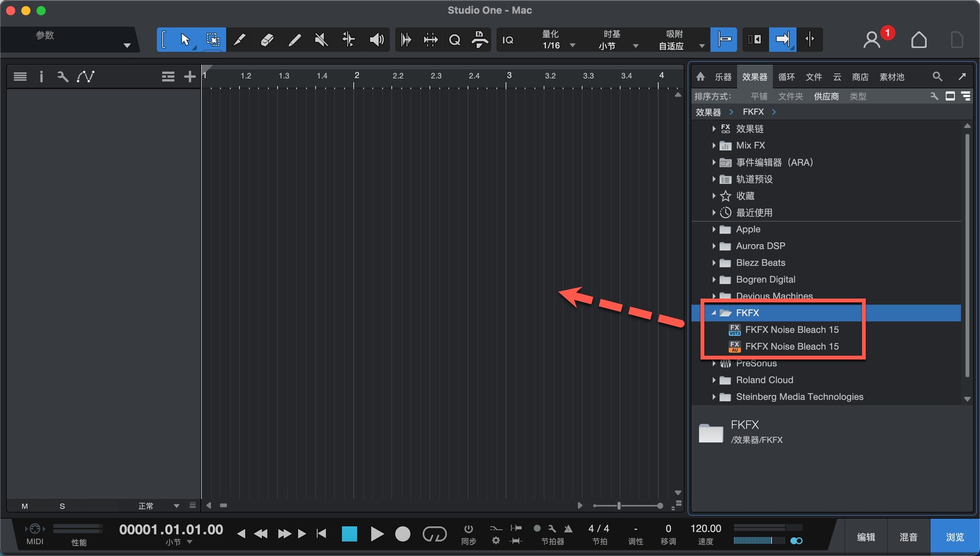Image resolution: width=980 pixels, height=556 pixels.
Task: Open the 混音 mixer view
Action: (x=908, y=537)
